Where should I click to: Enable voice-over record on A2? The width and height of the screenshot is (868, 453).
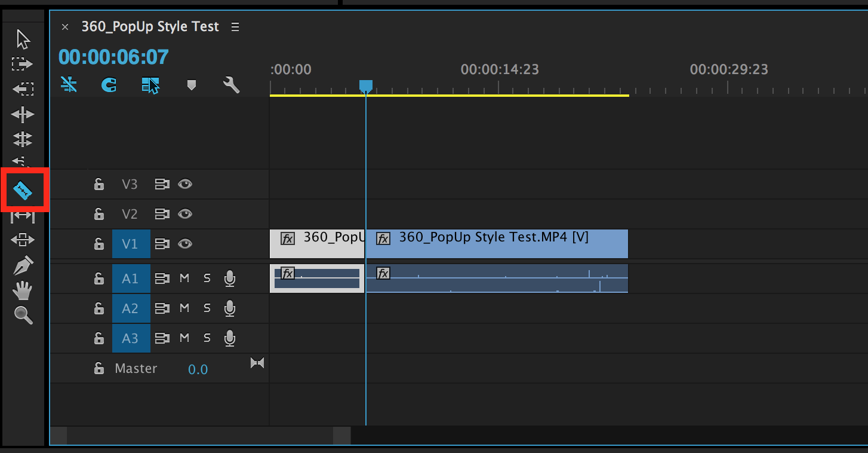coord(229,308)
